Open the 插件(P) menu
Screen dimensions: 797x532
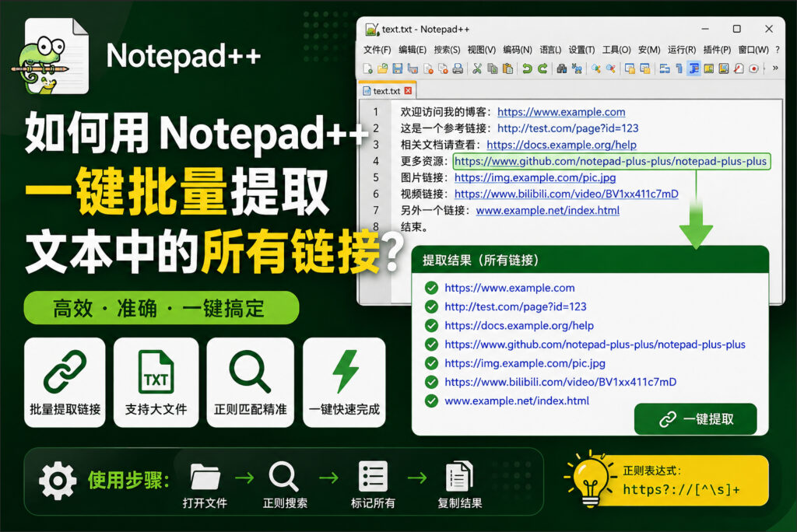pyautogui.click(x=717, y=50)
